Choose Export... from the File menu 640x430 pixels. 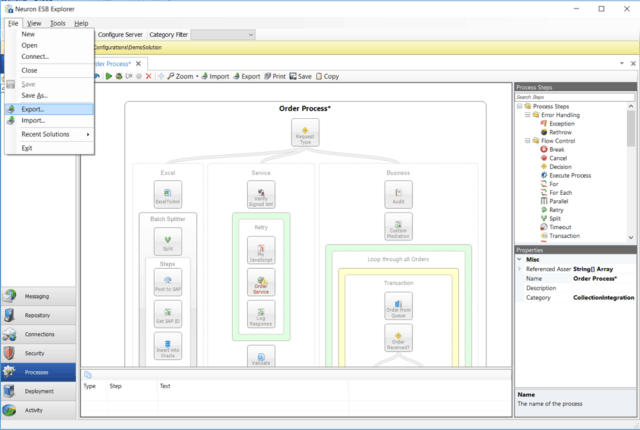coord(50,109)
